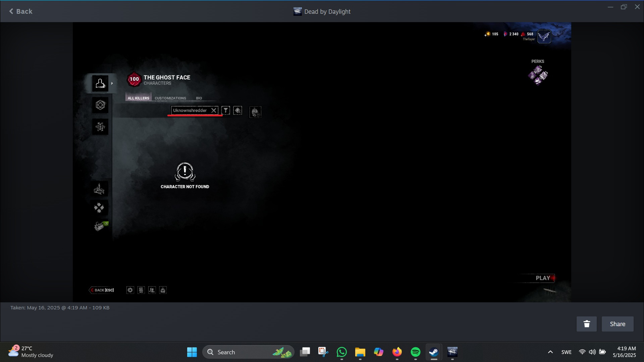644x362 pixels.
Task: Switch to the Bio tab
Action: point(199,98)
